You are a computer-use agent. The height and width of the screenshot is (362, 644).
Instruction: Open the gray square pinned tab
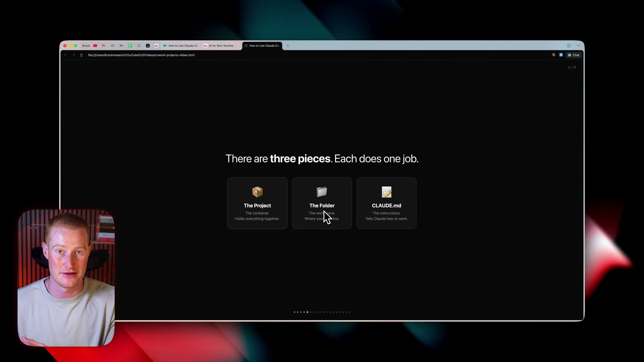[139, 46]
